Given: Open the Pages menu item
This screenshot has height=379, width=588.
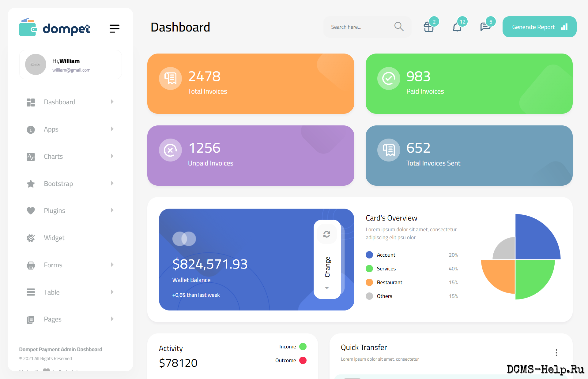Looking at the screenshot, I should (53, 319).
